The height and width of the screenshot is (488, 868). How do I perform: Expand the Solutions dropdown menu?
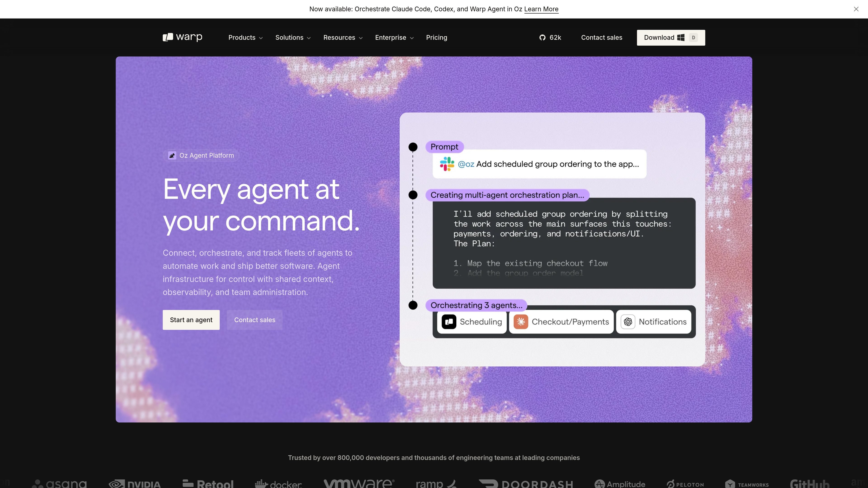293,37
